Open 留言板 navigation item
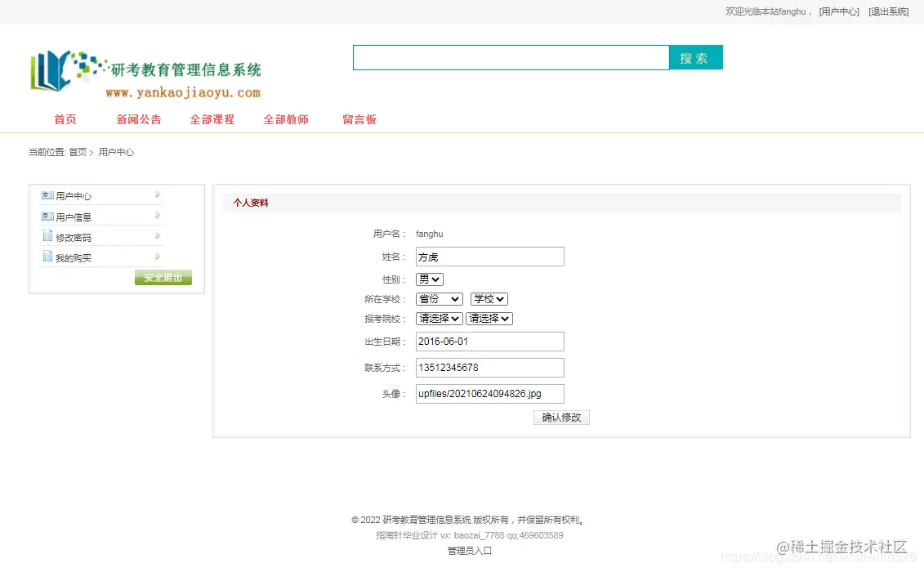 pos(359,119)
